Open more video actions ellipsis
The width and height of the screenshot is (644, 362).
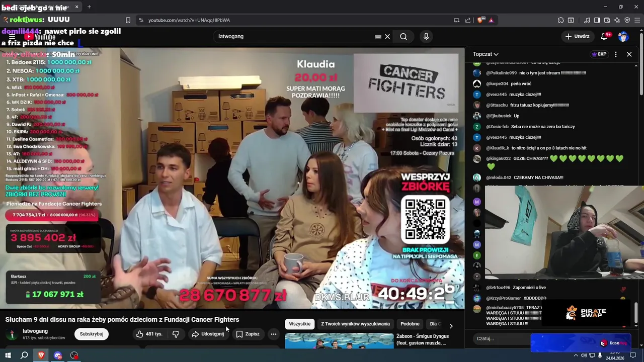pyautogui.click(x=273, y=334)
